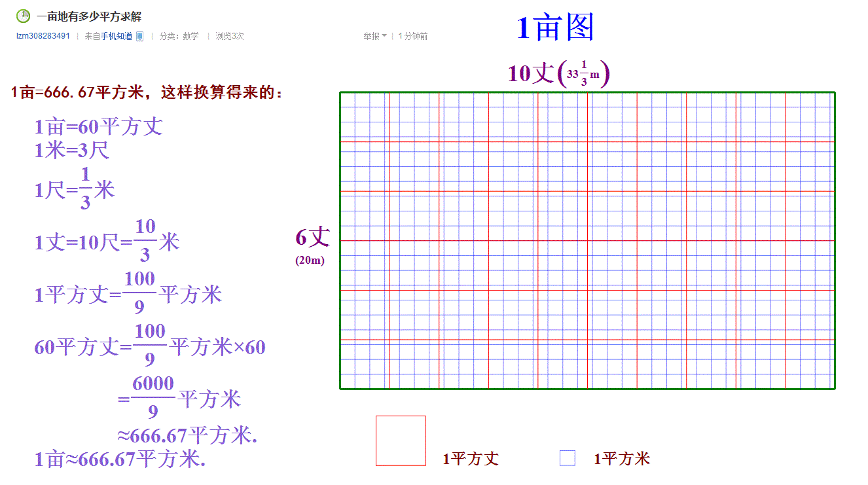Screen dimensions: 868x485
Task: Click the line 1米=3尺
Action: tap(72, 151)
